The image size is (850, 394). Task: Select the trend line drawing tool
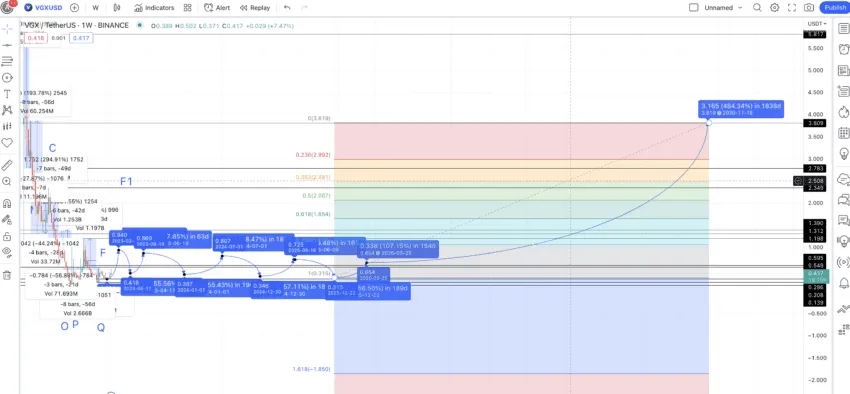click(7, 45)
